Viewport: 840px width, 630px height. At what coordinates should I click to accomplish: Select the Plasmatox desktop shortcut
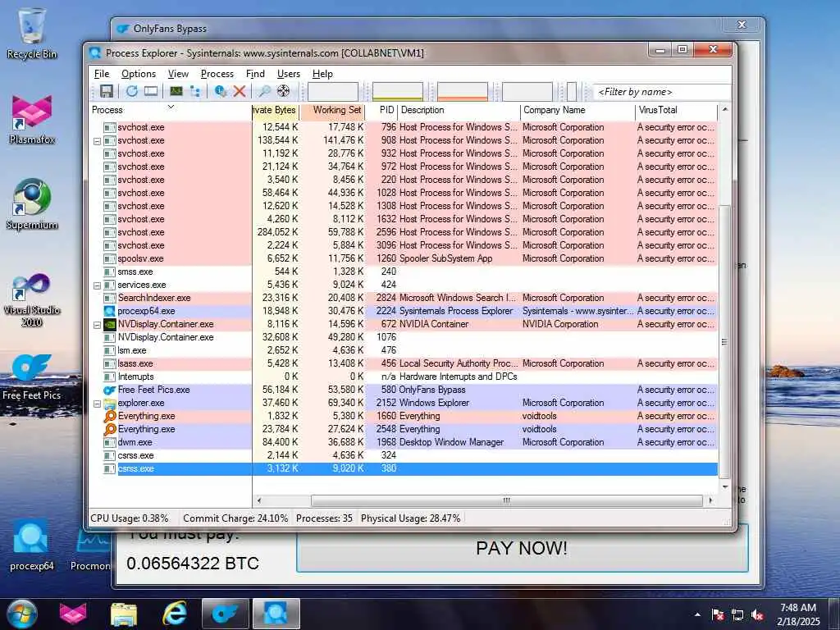32,119
